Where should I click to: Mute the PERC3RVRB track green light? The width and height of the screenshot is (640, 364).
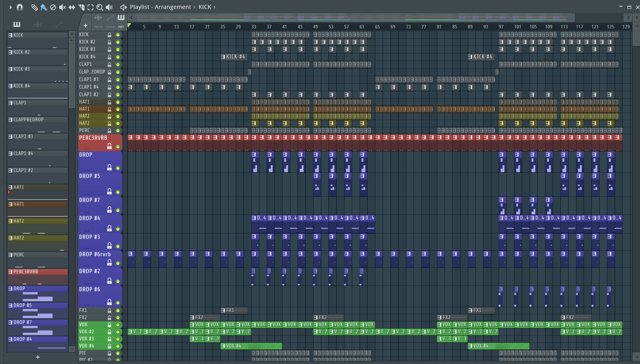click(x=118, y=147)
